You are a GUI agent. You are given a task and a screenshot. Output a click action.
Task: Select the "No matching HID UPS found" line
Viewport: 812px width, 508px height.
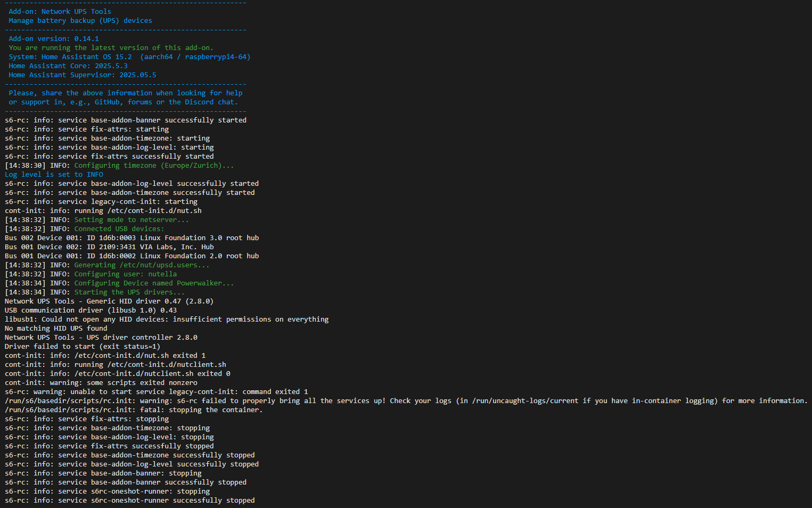coord(56,328)
